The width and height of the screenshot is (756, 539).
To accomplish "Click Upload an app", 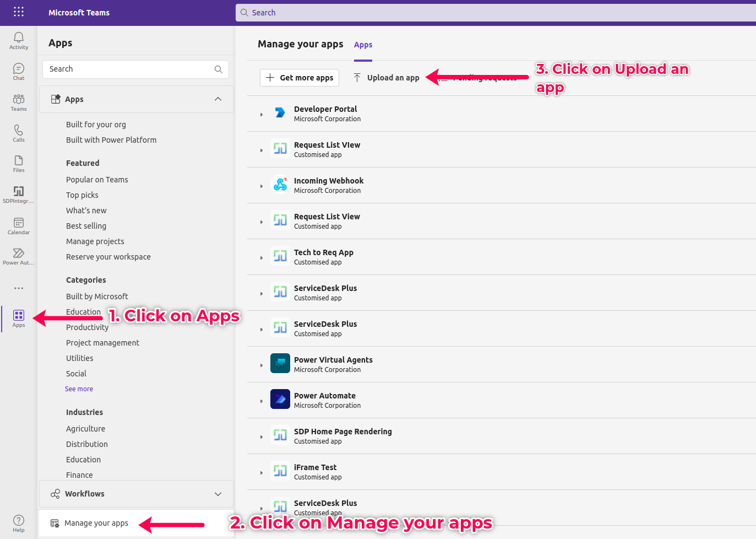I will point(387,78).
